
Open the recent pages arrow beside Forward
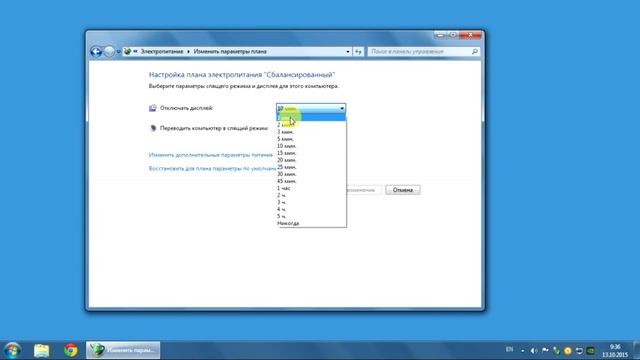118,52
